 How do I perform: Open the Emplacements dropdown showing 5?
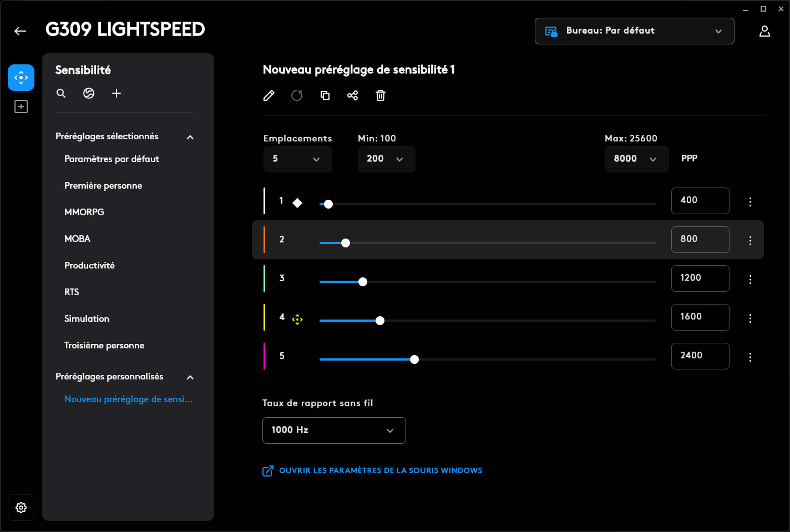(298, 159)
